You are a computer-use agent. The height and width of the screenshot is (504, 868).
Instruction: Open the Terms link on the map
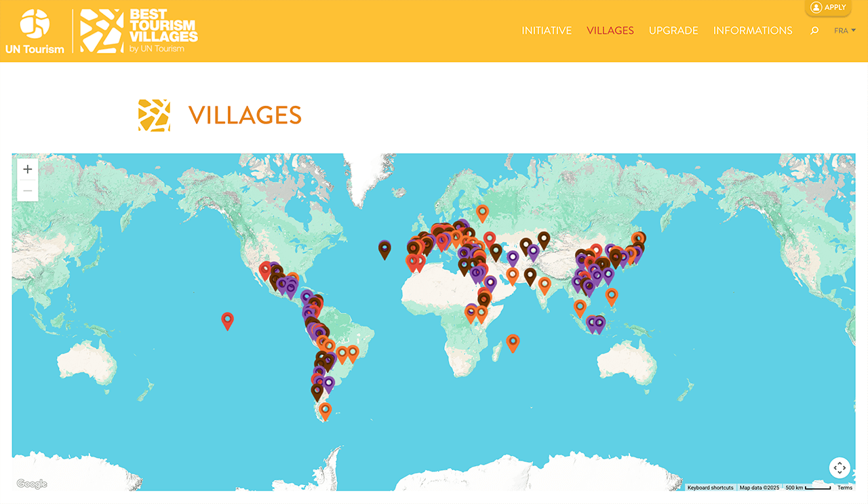pos(845,488)
